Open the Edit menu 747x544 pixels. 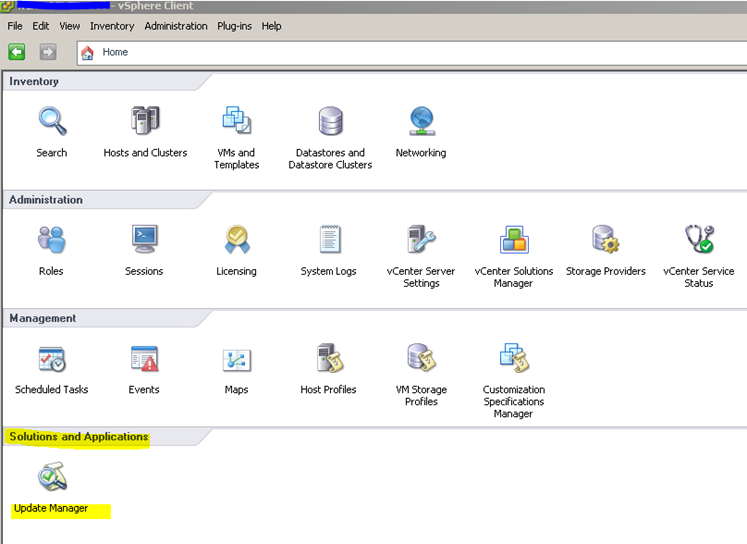coord(40,26)
